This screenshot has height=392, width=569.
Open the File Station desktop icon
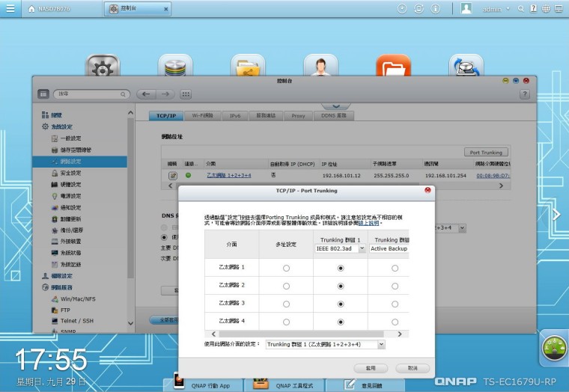click(393, 70)
